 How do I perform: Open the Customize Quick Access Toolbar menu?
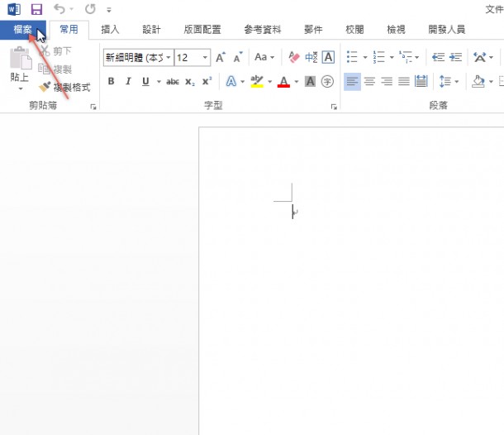(109, 10)
